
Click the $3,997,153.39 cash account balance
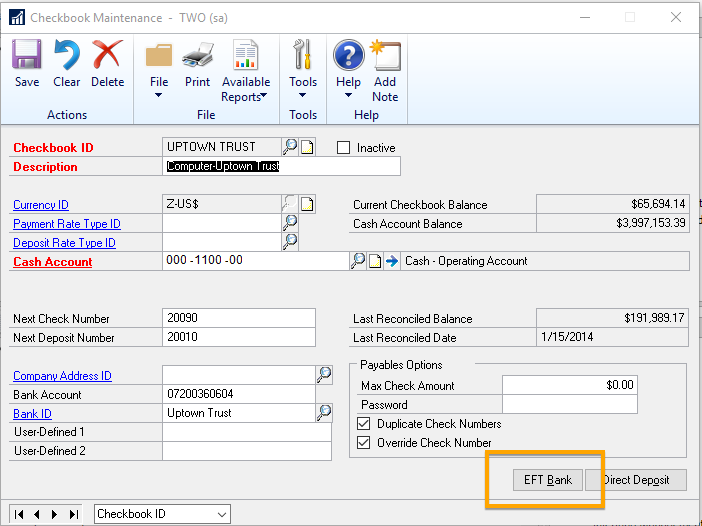coord(612,223)
